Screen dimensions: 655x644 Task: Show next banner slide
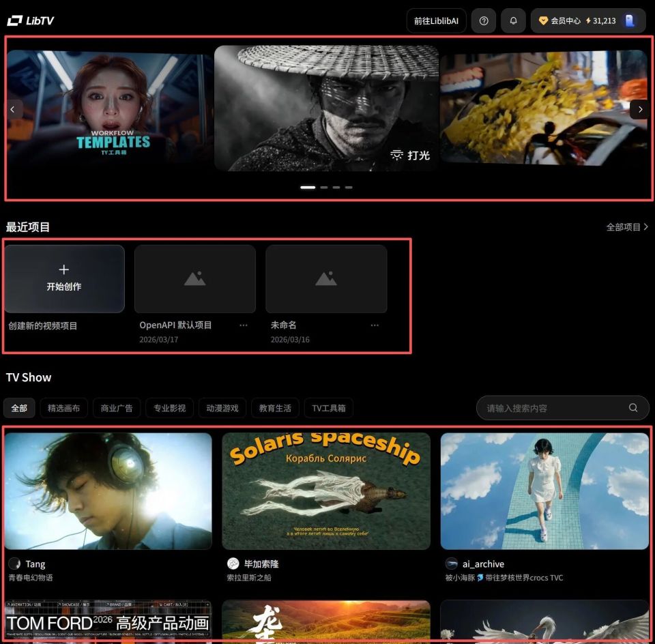click(x=640, y=109)
